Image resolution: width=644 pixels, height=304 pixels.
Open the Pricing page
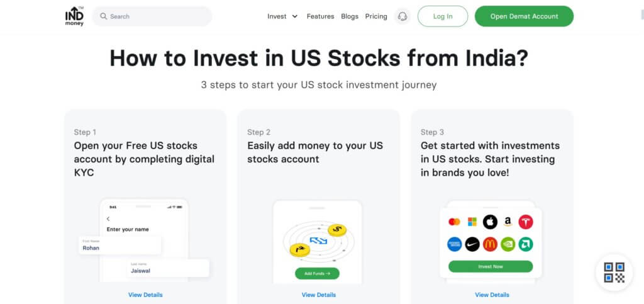coord(376,16)
